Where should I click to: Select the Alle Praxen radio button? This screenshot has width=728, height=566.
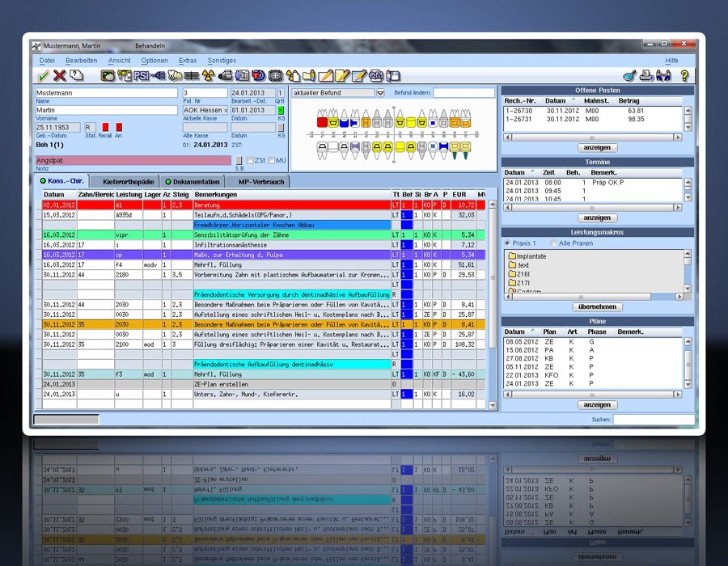[553, 243]
